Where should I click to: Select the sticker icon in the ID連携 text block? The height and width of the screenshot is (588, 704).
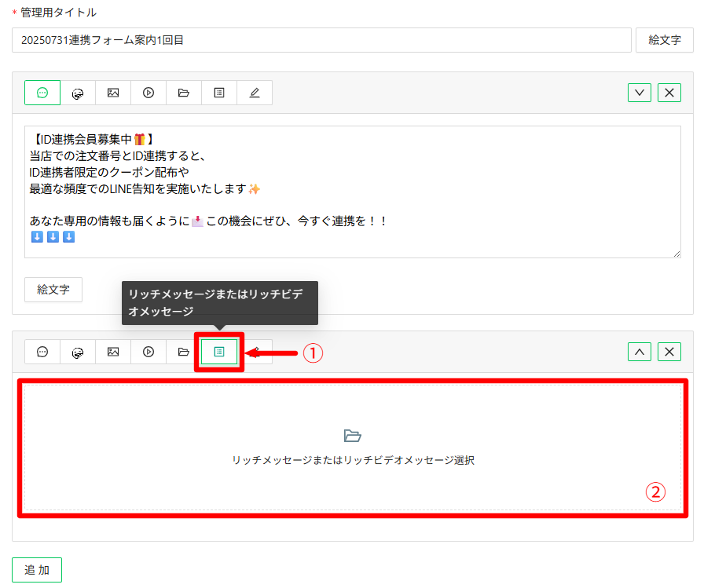pyautogui.click(x=78, y=93)
